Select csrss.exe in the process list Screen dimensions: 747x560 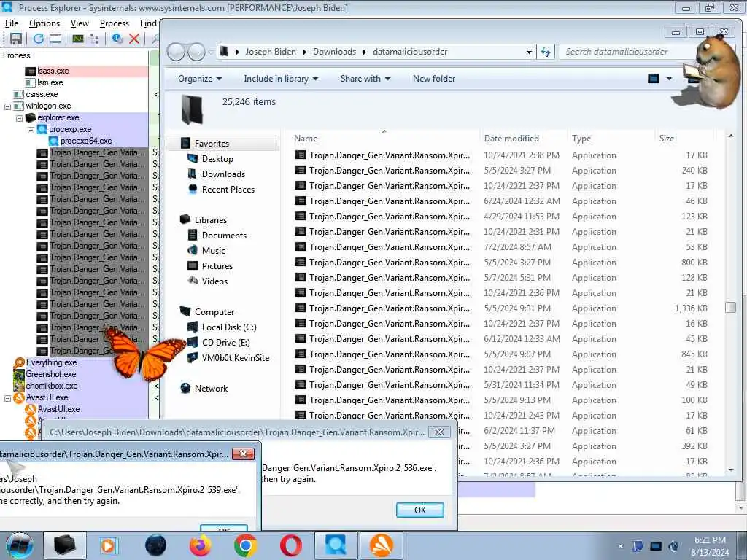click(42, 94)
